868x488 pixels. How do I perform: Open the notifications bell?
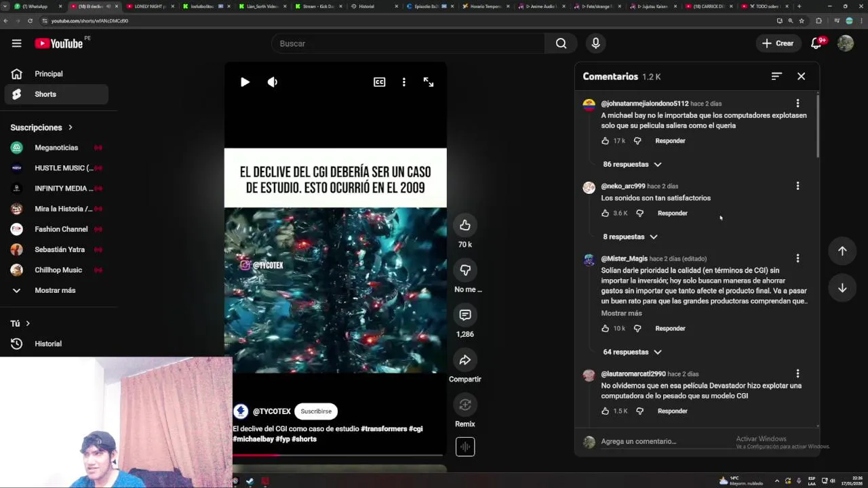(817, 43)
